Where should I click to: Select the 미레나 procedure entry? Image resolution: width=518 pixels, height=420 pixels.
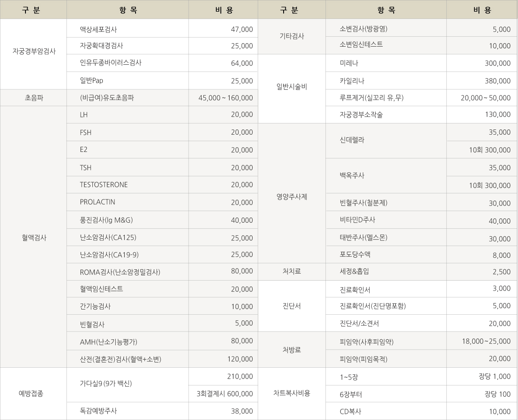coord(349,63)
